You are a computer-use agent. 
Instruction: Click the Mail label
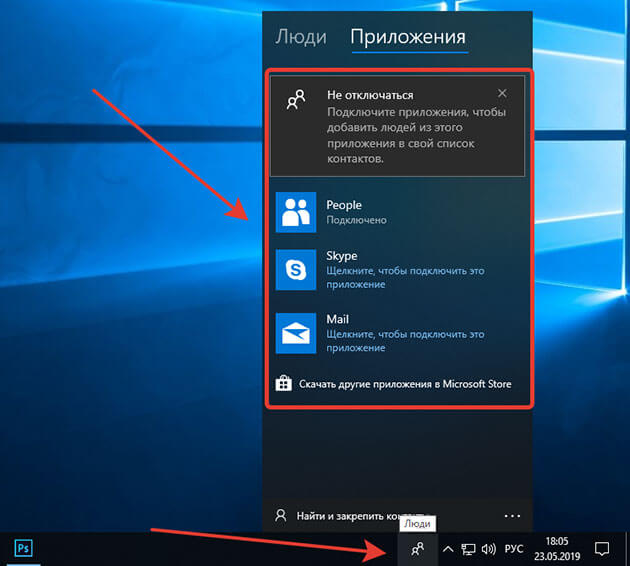click(338, 319)
